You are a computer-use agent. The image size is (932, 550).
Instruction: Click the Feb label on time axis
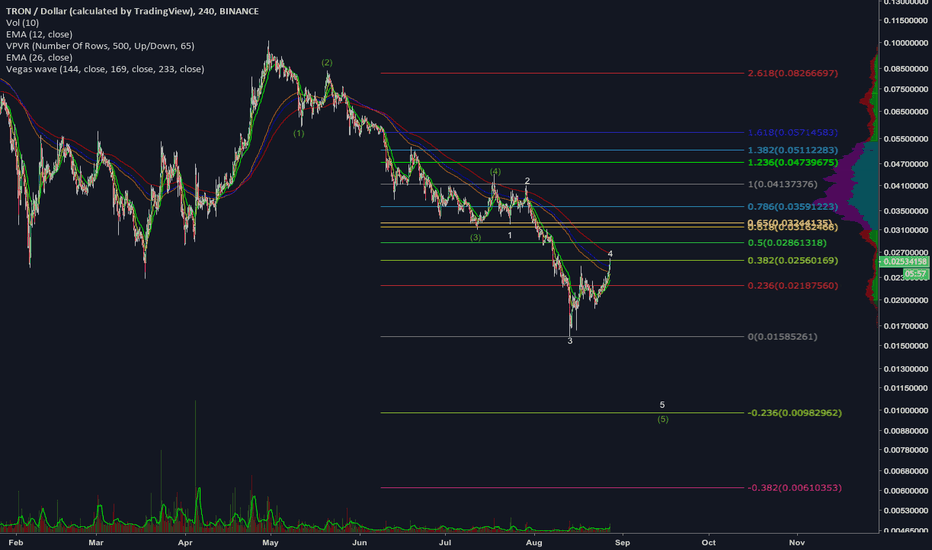coord(16,542)
